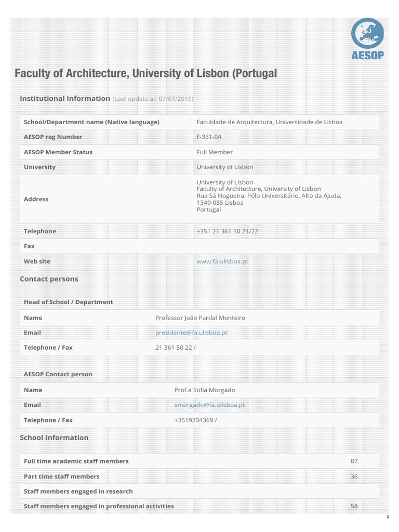Click the Rua Sá Nogueira address text
399x532 pixels.
pyautogui.click(x=269, y=196)
